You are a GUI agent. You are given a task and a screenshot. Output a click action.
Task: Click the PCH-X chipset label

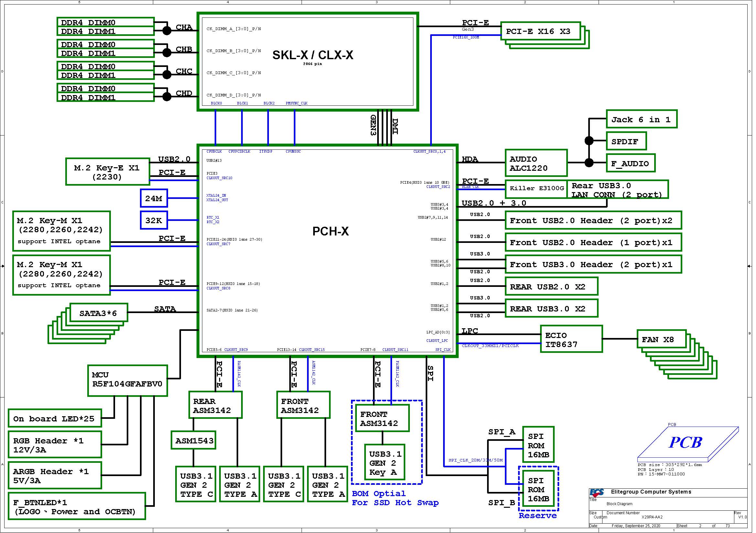(330, 231)
